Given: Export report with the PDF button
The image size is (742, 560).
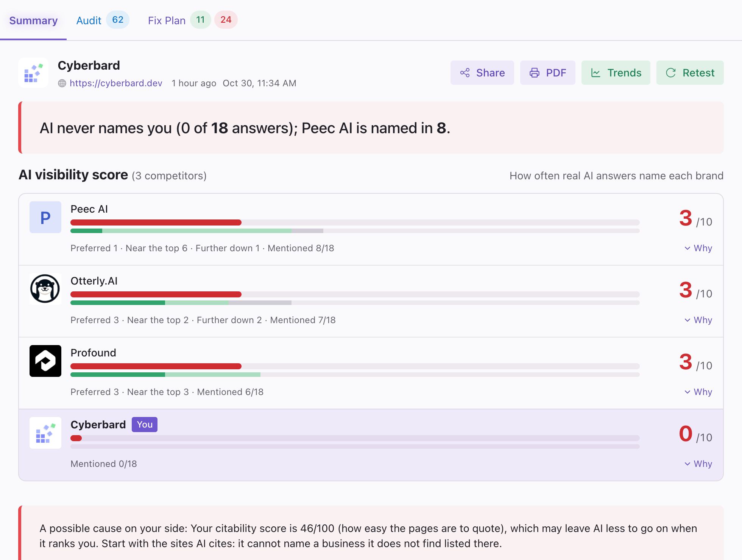Looking at the screenshot, I should pos(547,73).
